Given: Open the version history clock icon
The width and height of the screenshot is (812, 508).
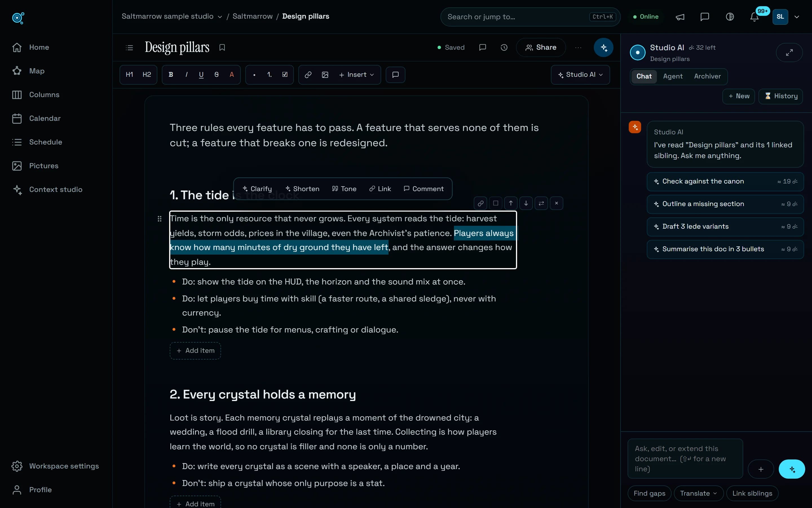Looking at the screenshot, I should click(x=504, y=47).
